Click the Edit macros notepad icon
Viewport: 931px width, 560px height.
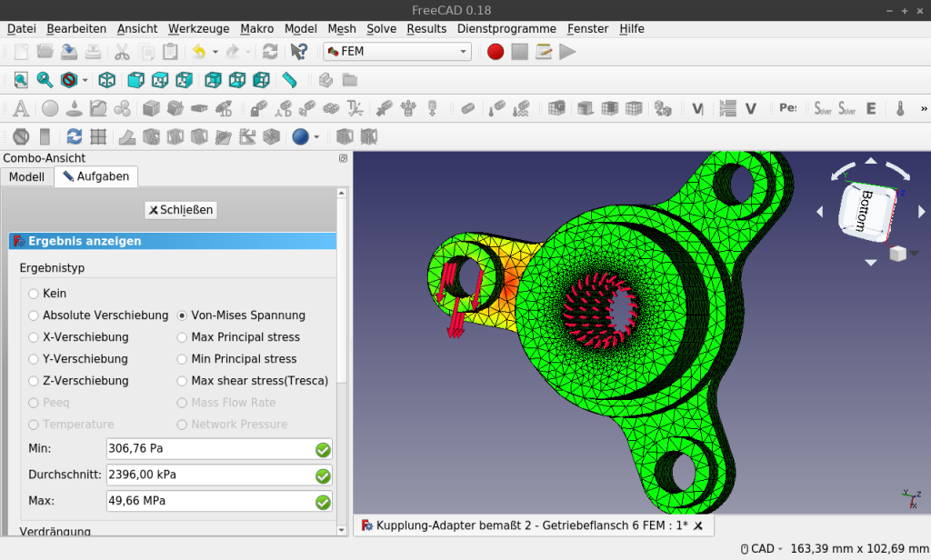[x=544, y=52]
